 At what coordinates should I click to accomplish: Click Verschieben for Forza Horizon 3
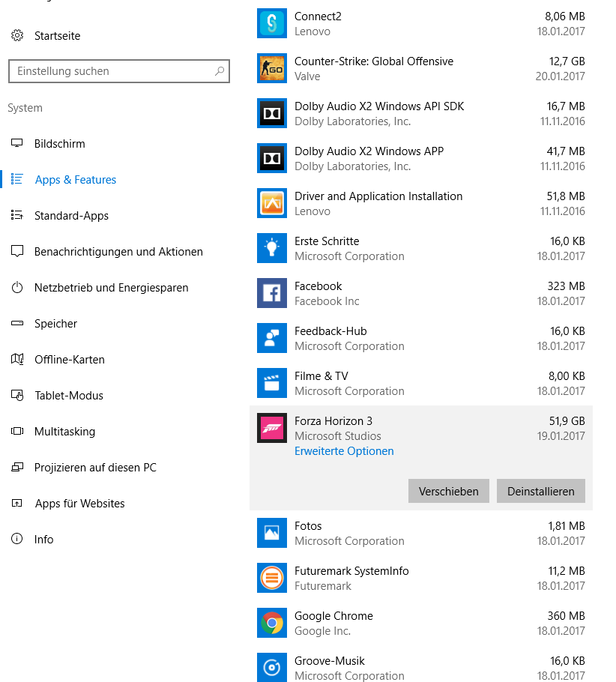pyautogui.click(x=449, y=491)
